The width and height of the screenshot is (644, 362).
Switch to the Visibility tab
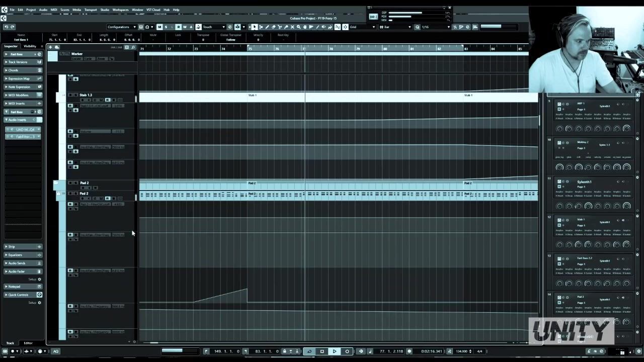pos(30,46)
